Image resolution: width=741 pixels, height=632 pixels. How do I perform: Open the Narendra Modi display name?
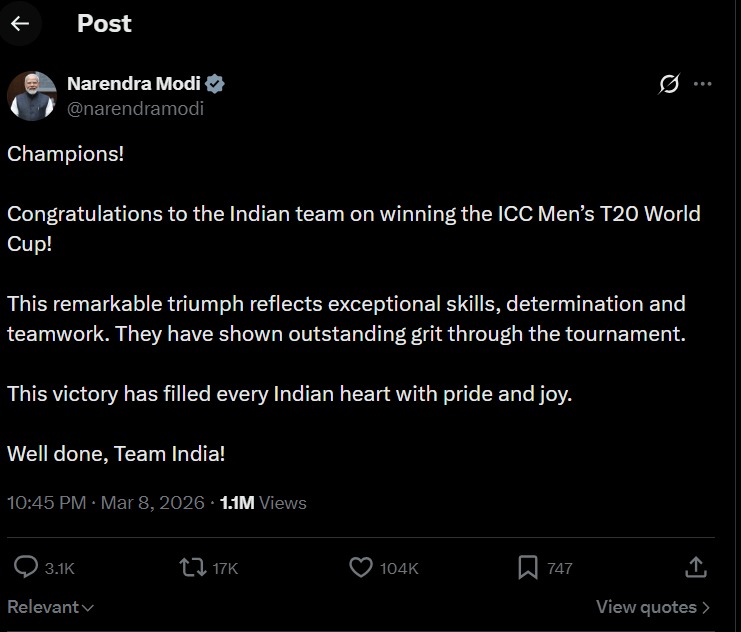133,84
